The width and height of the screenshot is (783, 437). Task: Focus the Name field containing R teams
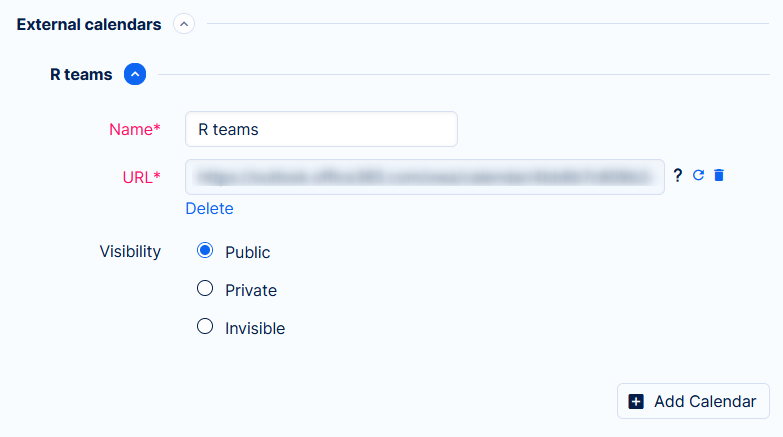click(321, 129)
